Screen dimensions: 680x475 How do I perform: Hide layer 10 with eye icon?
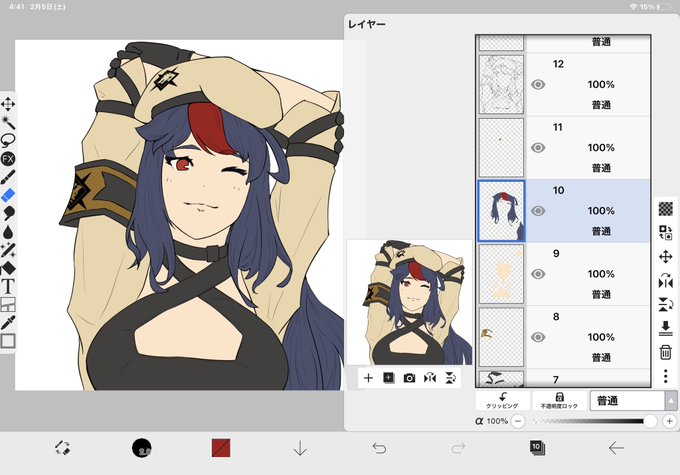click(x=538, y=211)
